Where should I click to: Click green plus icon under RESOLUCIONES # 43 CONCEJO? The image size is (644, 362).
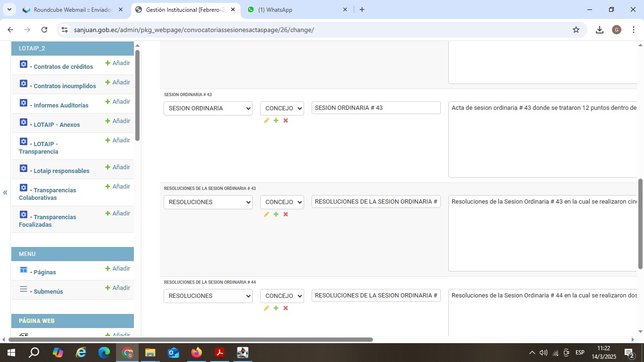pyautogui.click(x=276, y=214)
